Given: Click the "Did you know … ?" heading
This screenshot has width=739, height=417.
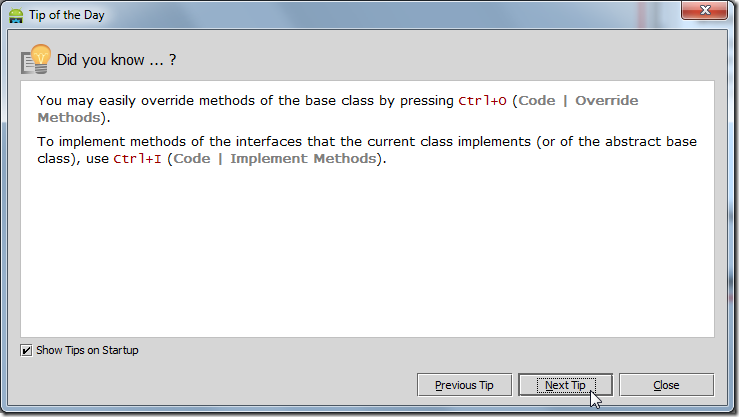Looking at the screenshot, I should pyautogui.click(x=117, y=60).
